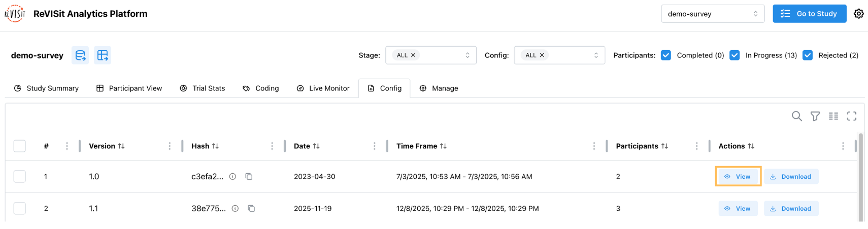Sort by Hash column arrows
The width and height of the screenshot is (868, 229).
click(215, 146)
